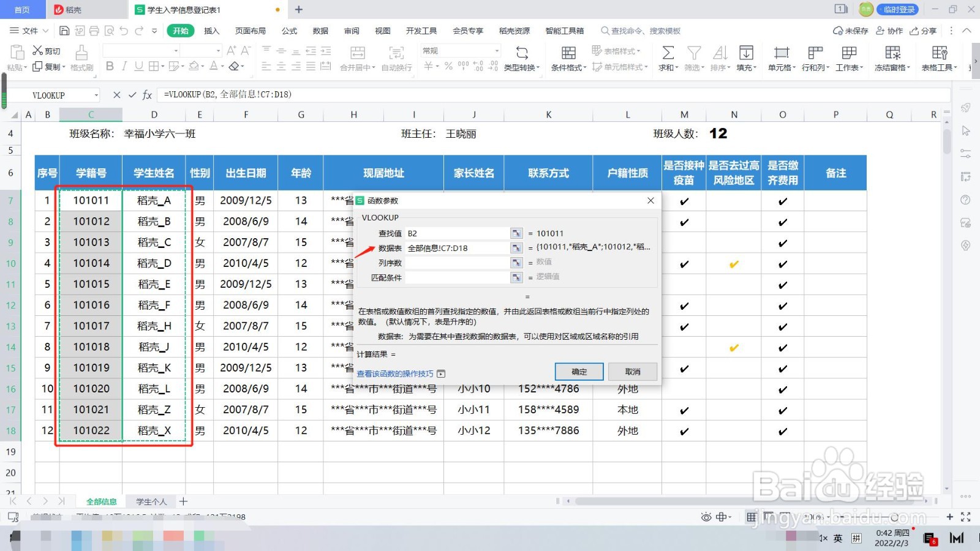The image size is (980, 551).
Task: Open the 学生个人 sheet tab
Action: 151,501
